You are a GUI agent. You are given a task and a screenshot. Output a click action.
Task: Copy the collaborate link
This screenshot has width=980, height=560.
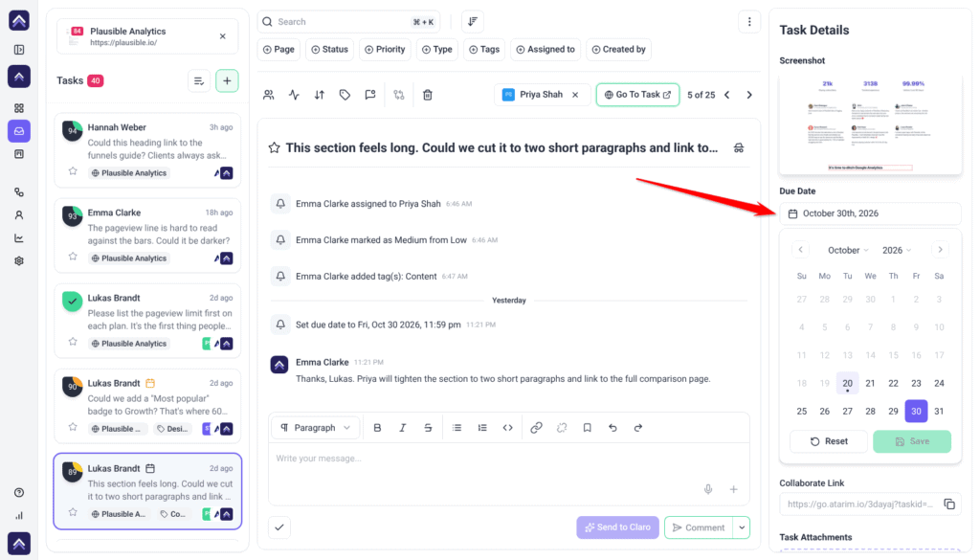coord(949,504)
